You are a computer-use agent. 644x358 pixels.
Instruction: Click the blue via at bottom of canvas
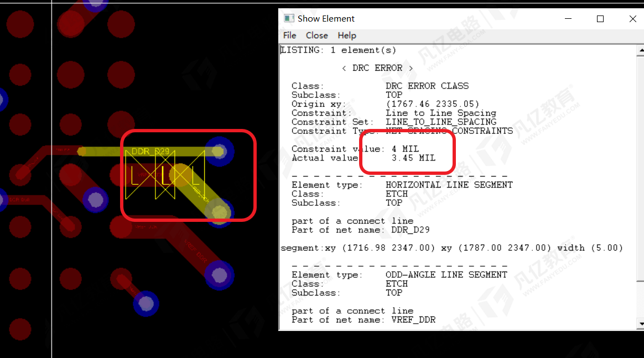click(146, 304)
